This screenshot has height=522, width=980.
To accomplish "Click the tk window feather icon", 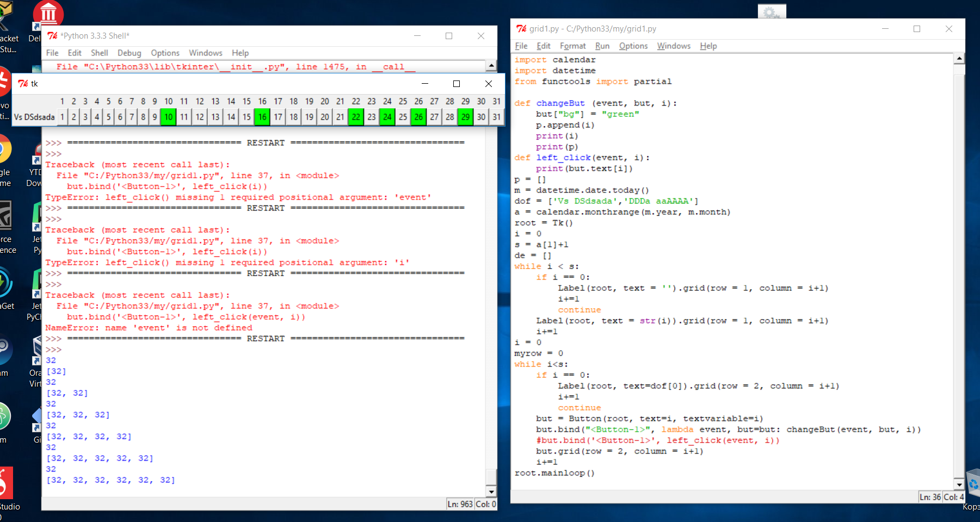I will 23,83.
